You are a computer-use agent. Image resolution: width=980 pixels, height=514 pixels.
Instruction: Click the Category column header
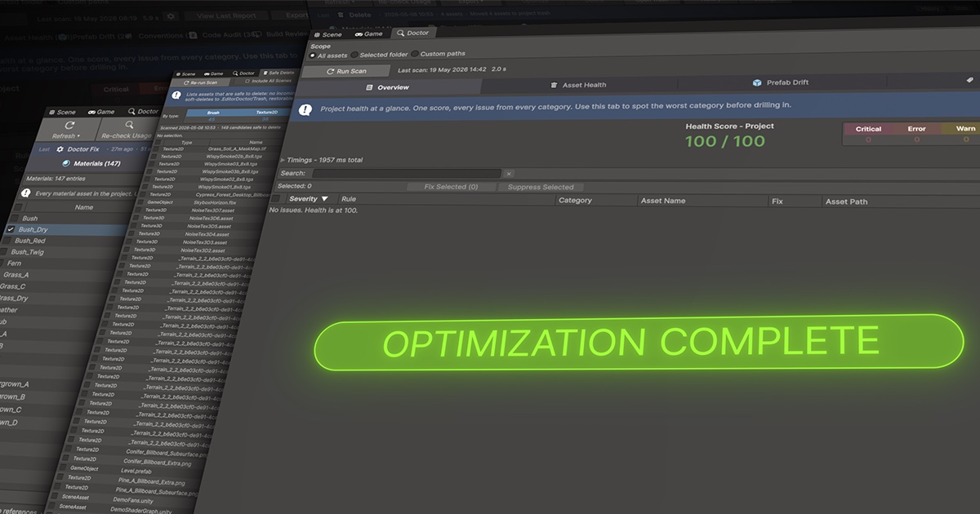pos(575,200)
